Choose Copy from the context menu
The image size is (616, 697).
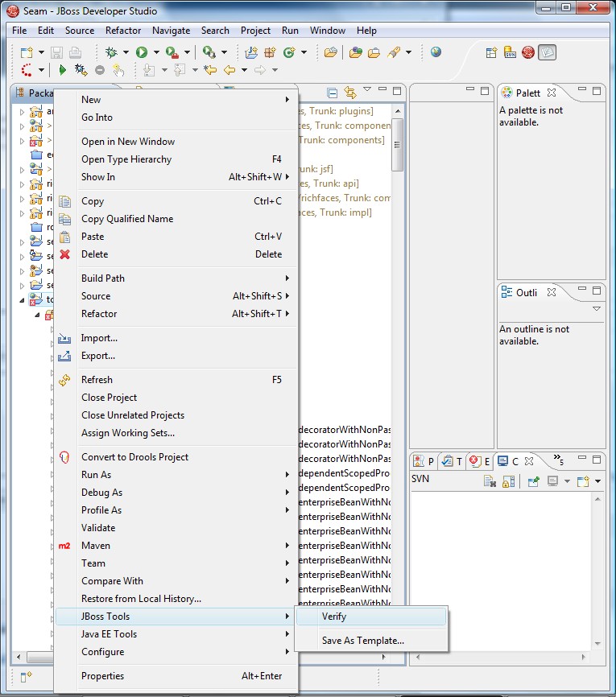point(176,201)
